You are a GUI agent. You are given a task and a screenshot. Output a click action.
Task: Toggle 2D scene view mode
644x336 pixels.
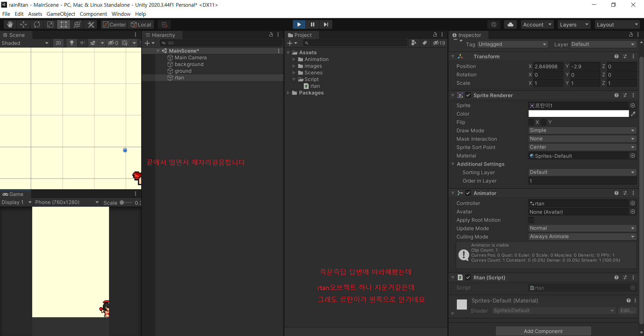58,43
